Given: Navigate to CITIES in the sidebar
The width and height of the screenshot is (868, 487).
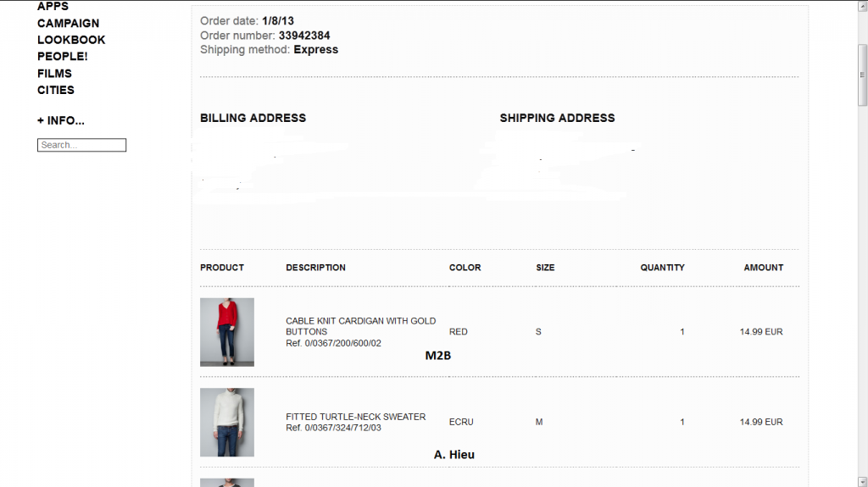Looking at the screenshot, I should (x=56, y=90).
